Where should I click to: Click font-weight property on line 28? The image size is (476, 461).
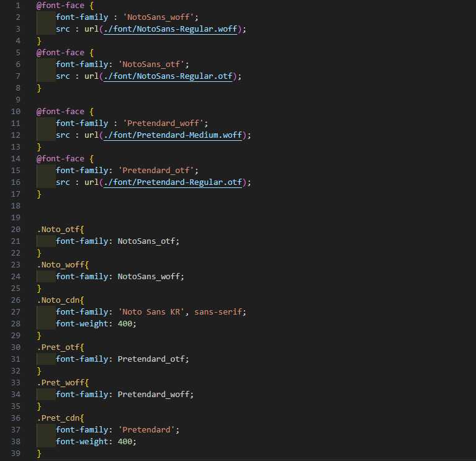[82, 324]
